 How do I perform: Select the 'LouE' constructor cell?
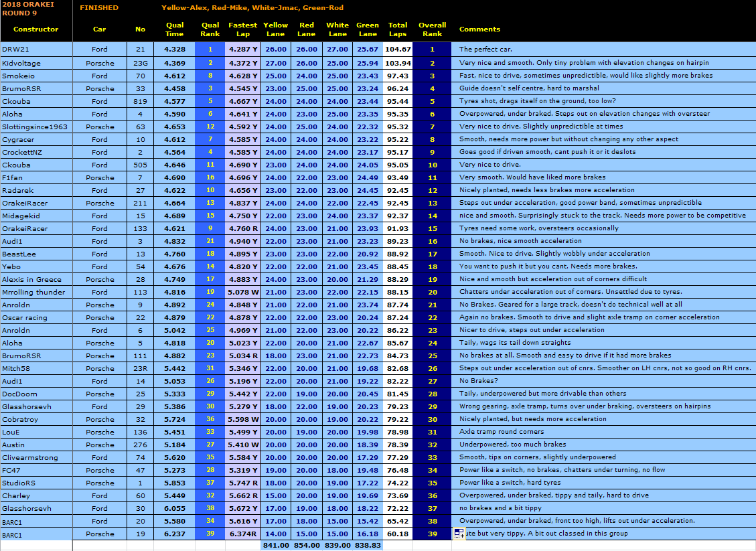coord(37,432)
